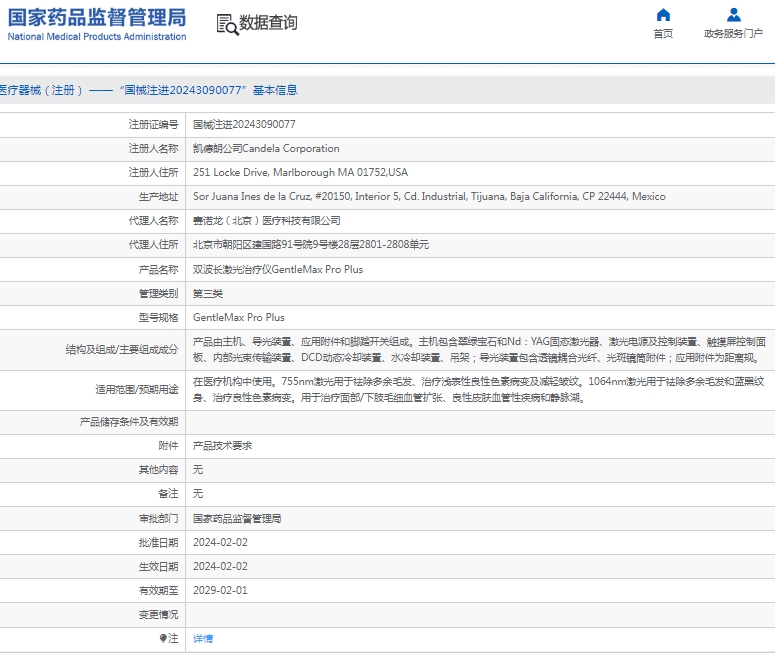
Task: Click expiry date 2029-02-01
Action: (x=220, y=590)
